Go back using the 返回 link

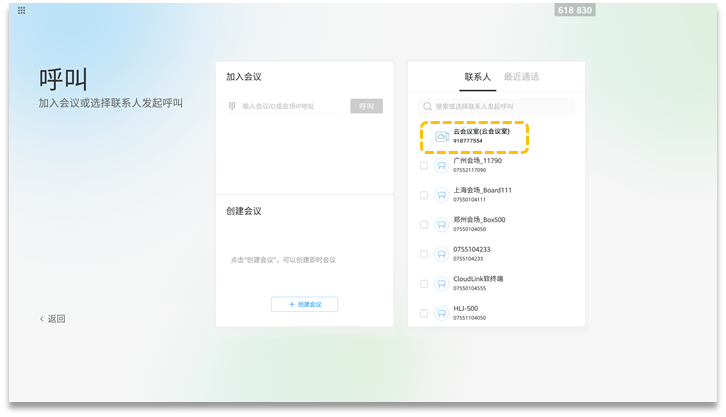(x=53, y=319)
